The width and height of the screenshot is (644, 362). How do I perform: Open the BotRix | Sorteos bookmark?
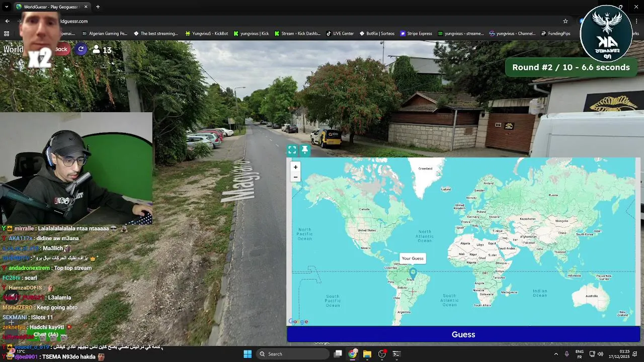tap(377, 34)
